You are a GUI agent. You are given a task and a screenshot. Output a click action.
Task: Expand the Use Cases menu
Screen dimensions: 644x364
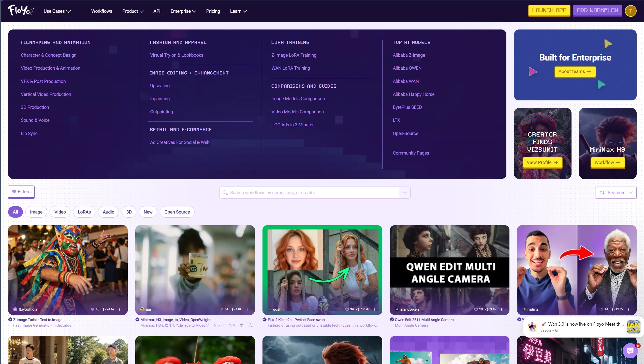pos(57,11)
